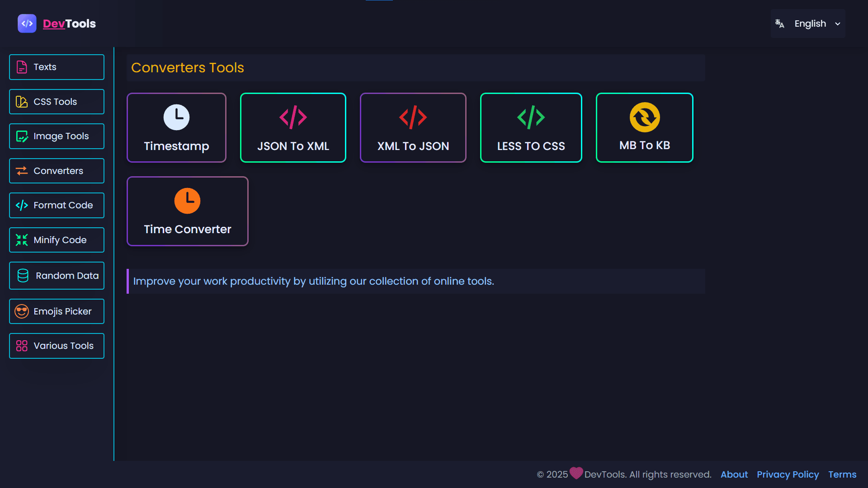Click the Emojis Picker smiley icon
The image size is (868, 488).
(22, 311)
